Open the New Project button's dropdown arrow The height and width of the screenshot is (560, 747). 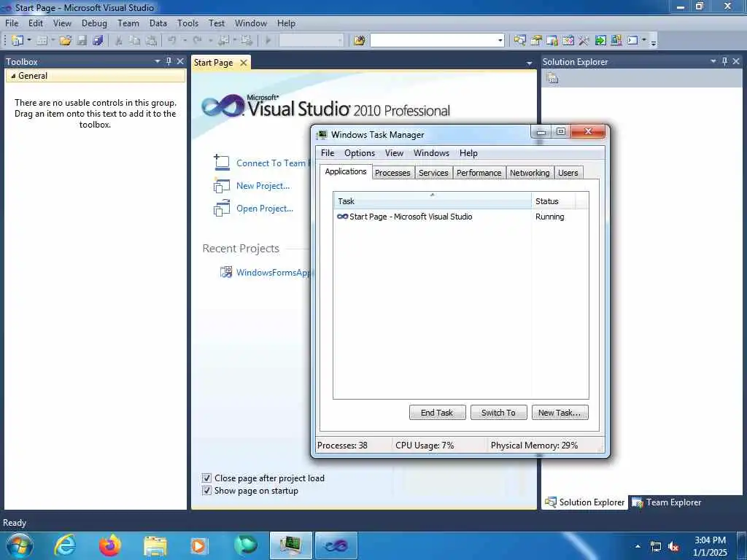29,41
